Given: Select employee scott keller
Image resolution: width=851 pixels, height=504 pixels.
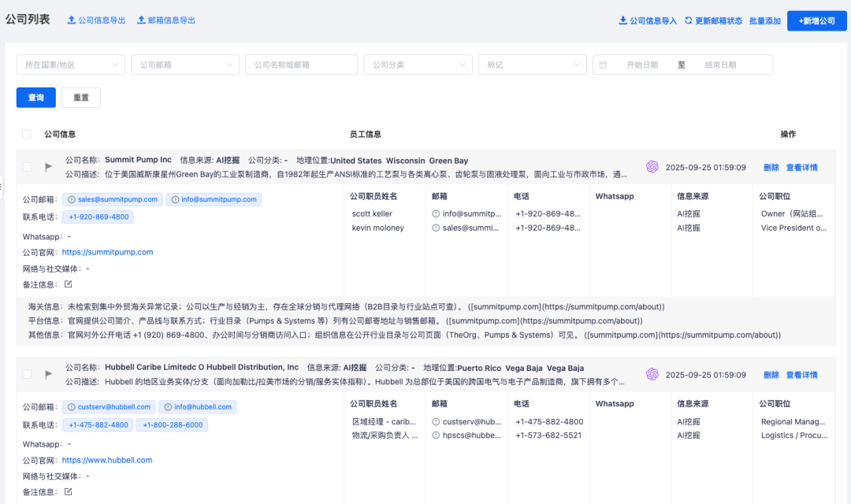Looking at the screenshot, I should click(x=372, y=213).
